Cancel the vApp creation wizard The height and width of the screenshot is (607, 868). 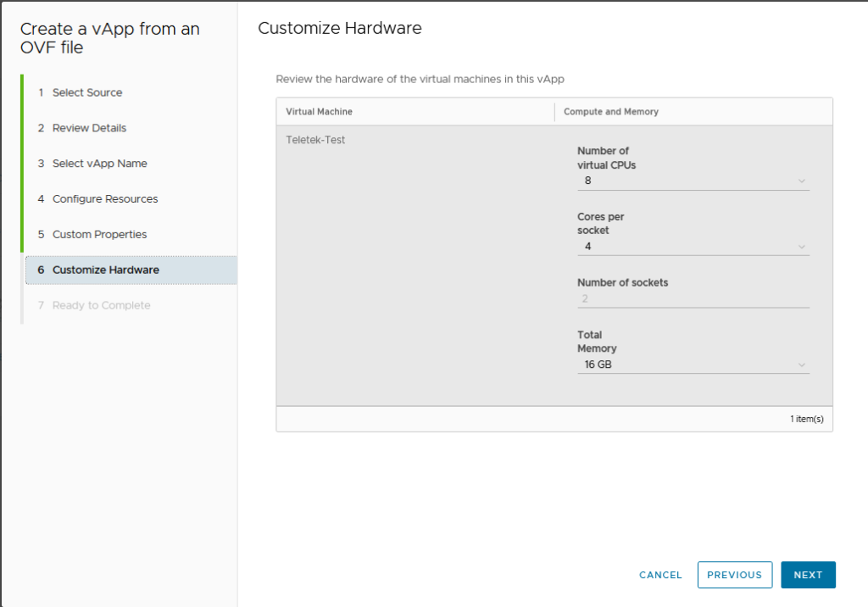point(660,575)
